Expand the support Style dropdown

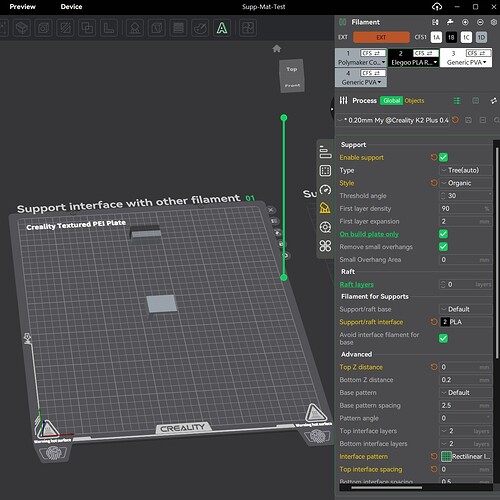pos(465,183)
